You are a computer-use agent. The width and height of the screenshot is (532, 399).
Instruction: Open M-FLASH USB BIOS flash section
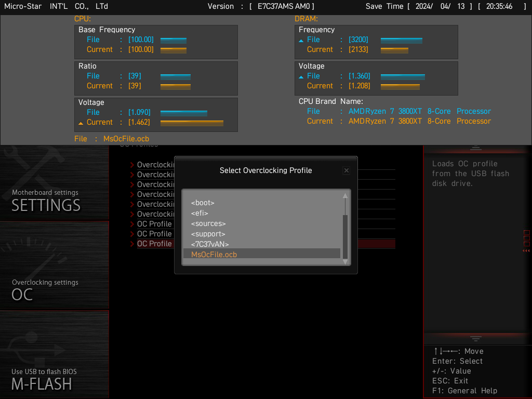tap(54, 354)
